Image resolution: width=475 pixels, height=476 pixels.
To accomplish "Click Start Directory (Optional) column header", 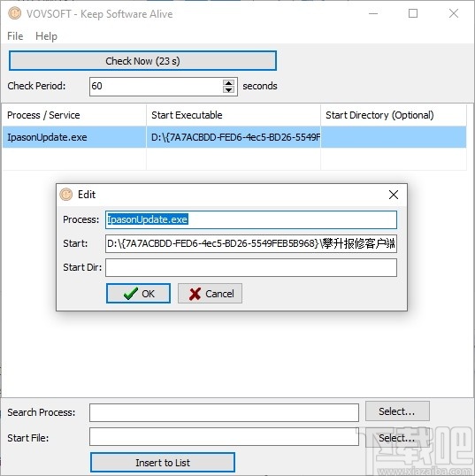I will (394, 115).
